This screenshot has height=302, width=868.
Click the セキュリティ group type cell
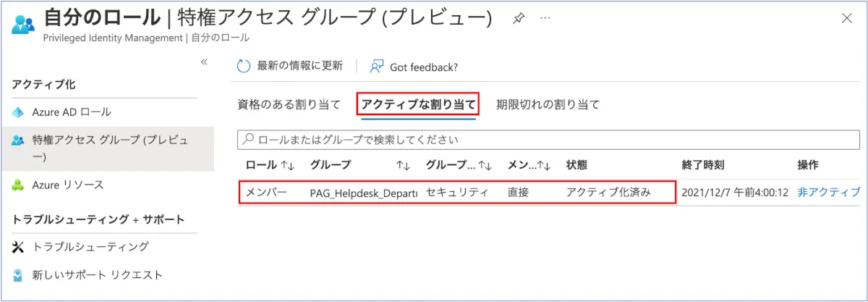[458, 193]
